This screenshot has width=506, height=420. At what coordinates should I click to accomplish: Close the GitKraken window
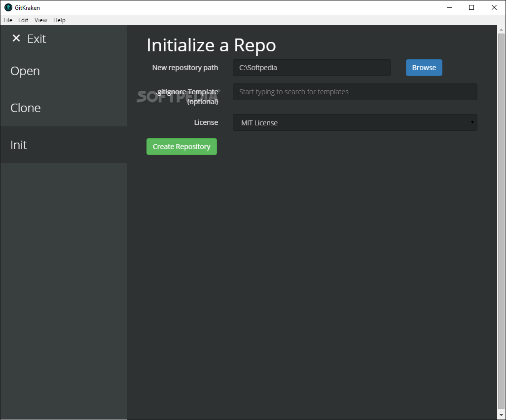[x=494, y=7]
